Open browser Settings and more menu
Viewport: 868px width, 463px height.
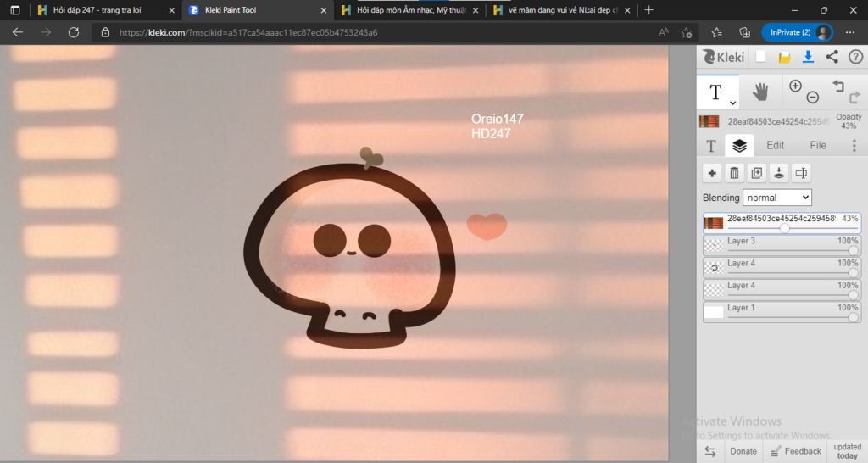[850, 33]
